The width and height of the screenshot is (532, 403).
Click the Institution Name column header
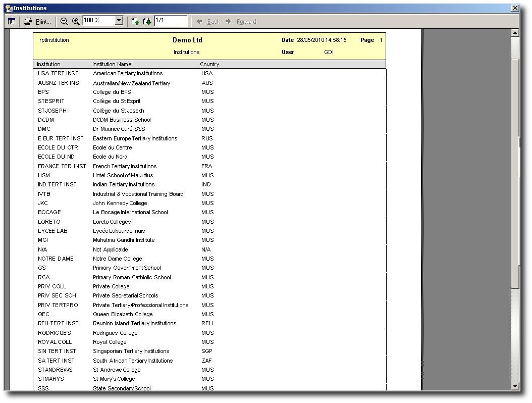click(x=112, y=64)
